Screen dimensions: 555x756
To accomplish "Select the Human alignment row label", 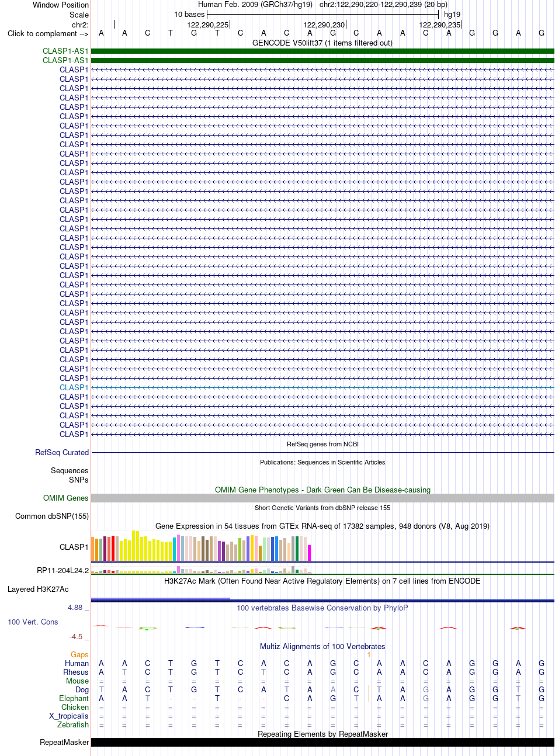I will coord(77,664).
